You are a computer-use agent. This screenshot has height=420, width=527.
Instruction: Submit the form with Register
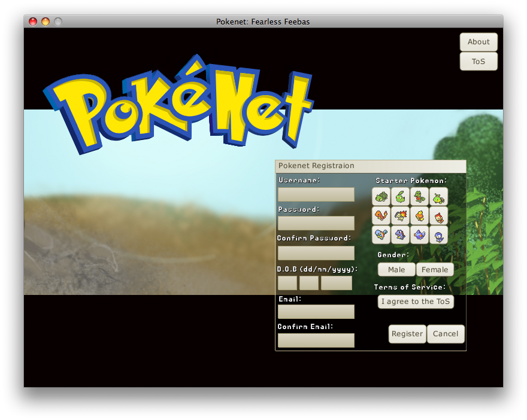[x=407, y=334]
